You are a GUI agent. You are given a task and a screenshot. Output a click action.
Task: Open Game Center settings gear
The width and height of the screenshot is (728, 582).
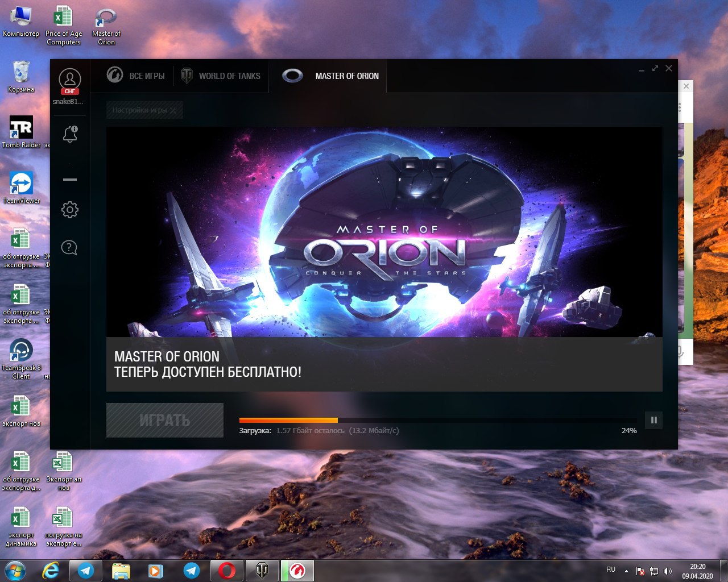point(70,210)
